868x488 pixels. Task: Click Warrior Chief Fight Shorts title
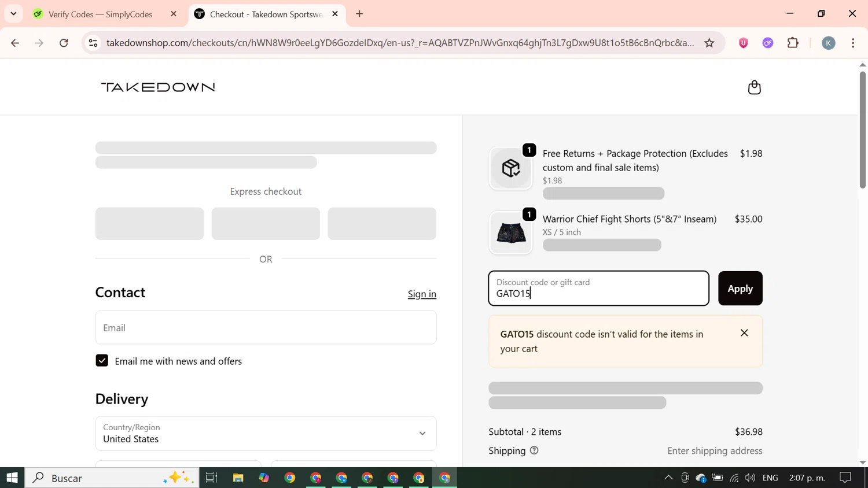(x=629, y=219)
